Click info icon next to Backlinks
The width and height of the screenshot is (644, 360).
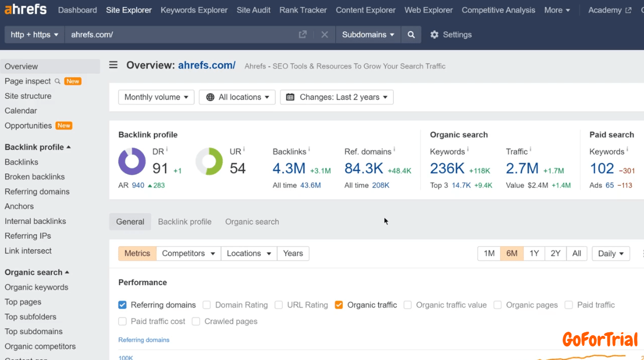[309, 150]
